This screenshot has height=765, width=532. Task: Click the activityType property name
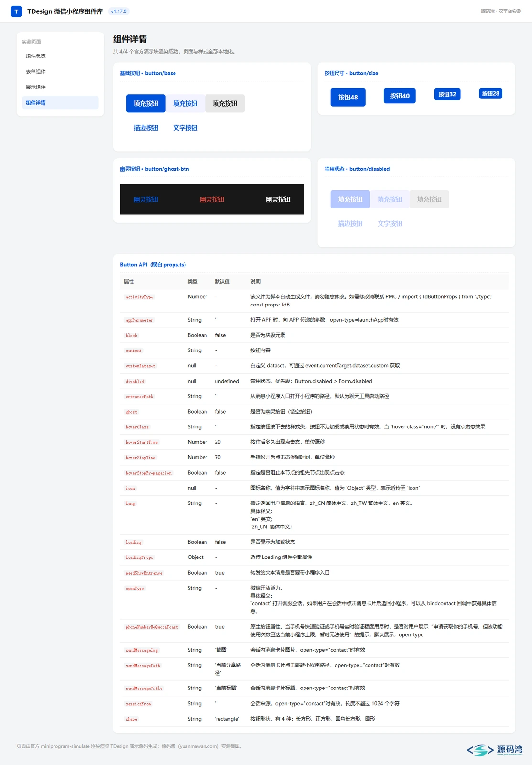click(x=139, y=297)
